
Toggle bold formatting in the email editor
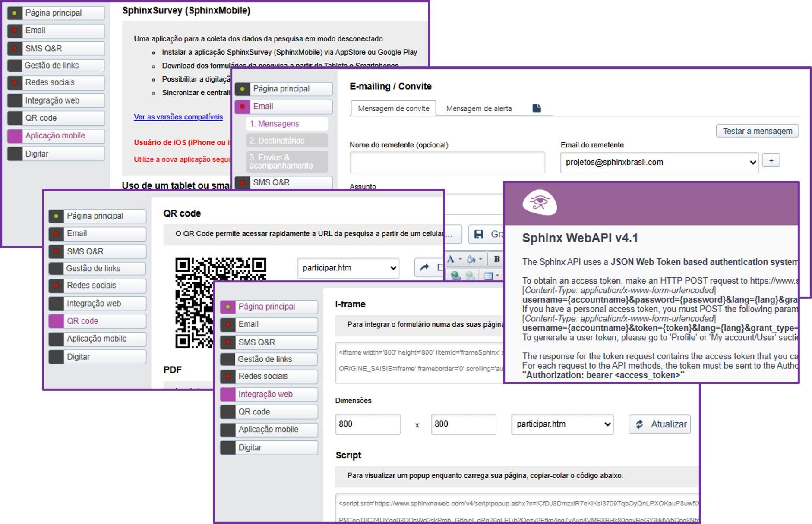pyautogui.click(x=497, y=259)
